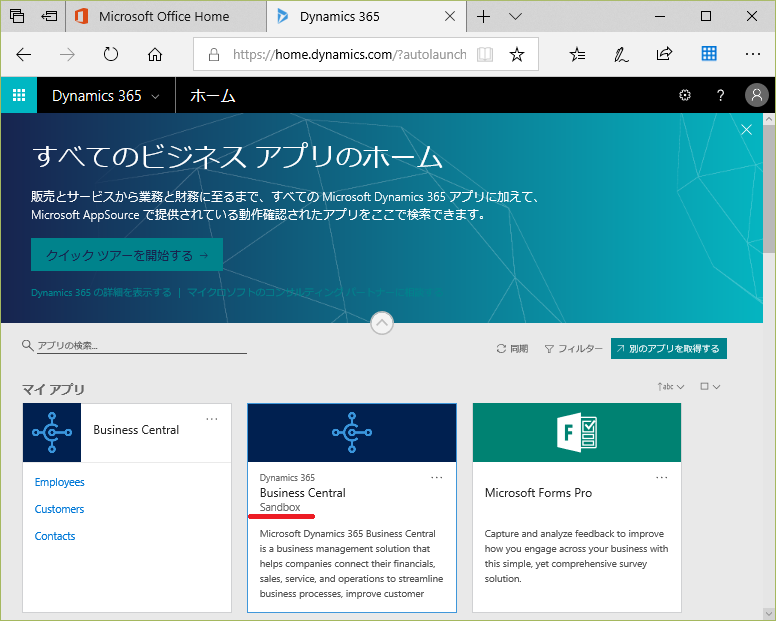
Task: Open the Contacts link
Action: [55, 536]
